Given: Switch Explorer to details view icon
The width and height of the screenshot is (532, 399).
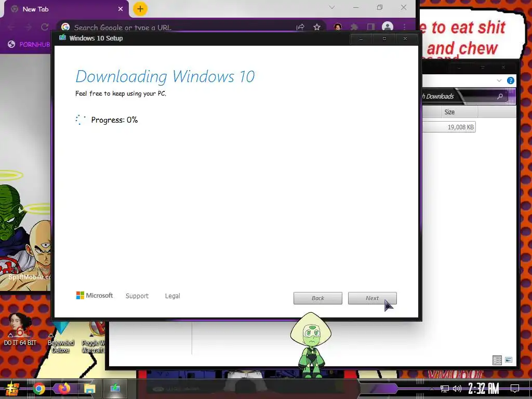Looking at the screenshot, I should (x=497, y=360).
